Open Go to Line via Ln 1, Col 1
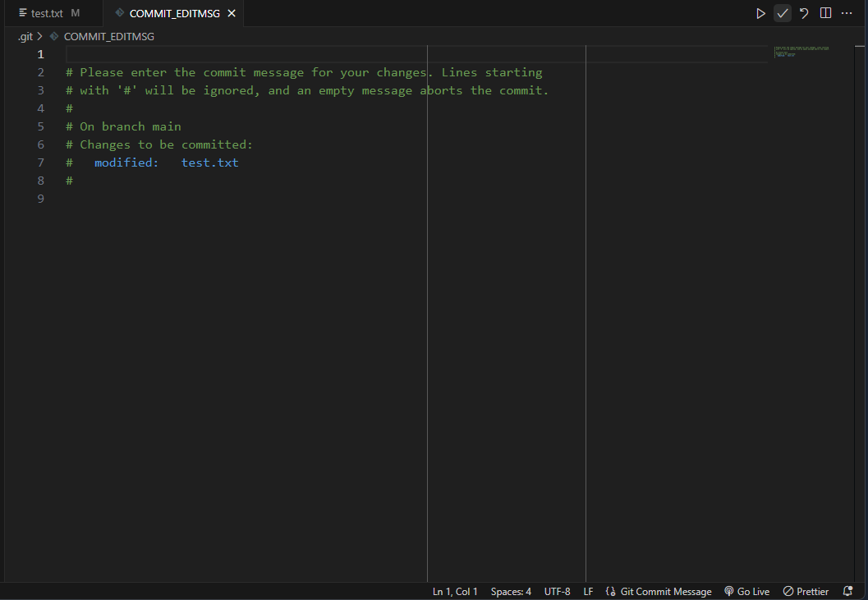Screen dimensions: 868x600 455,592
